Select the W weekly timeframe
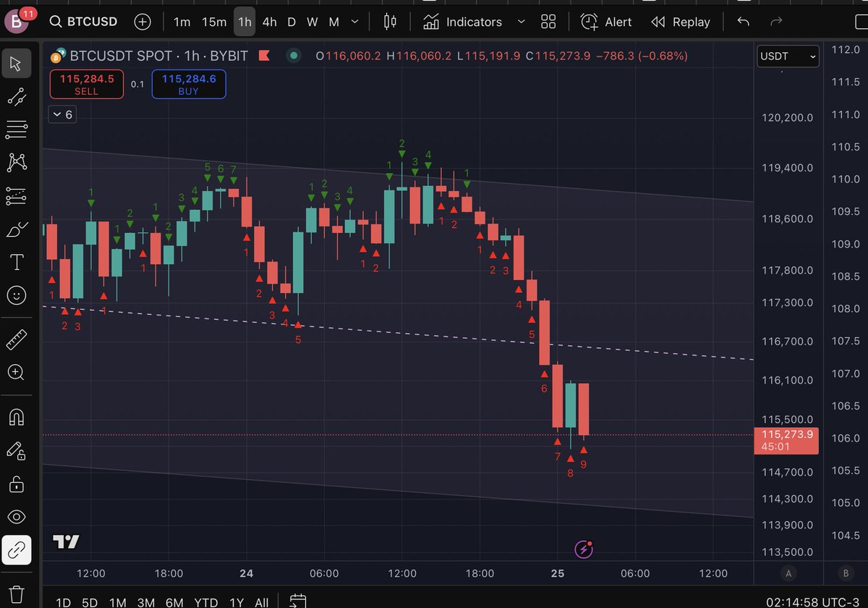This screenshot has width=868, height=608. [x=312, y=22]
